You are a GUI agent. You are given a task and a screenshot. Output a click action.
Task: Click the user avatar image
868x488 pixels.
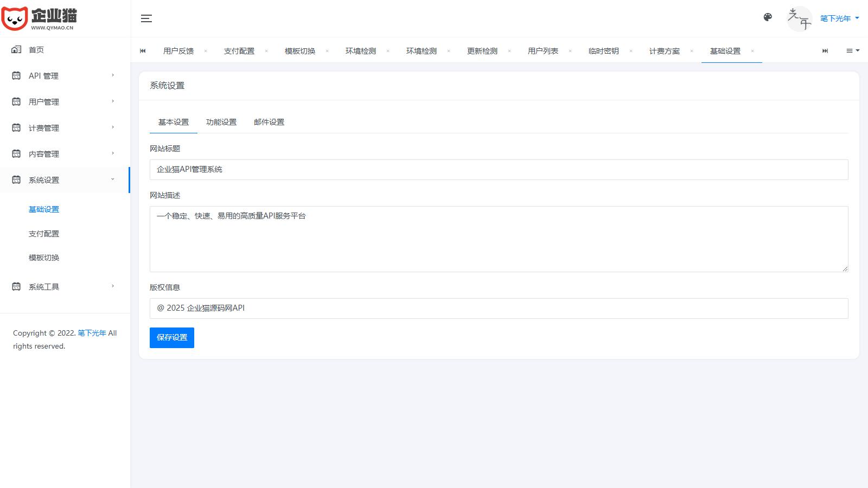[x=799, y=19]
